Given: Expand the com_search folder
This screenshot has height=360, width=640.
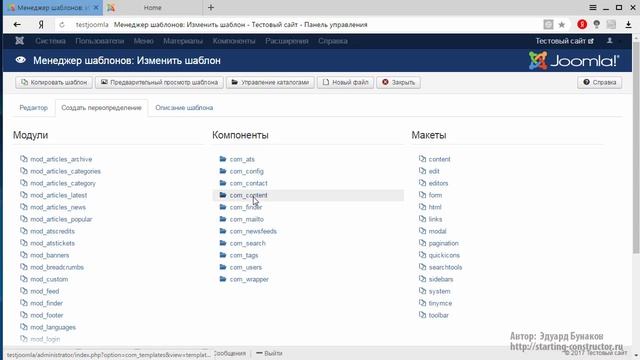Looking at the screenshot, I should pyautogui.click(x=247, y=243).
